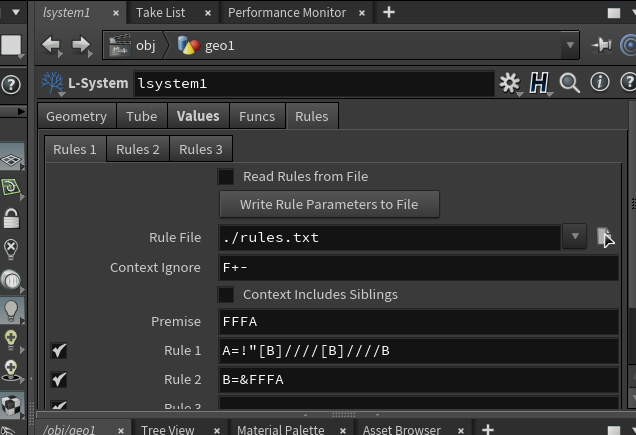Image resolution: width=636 pixels, height=435 pixels.
Task: Expand the left sidebar arrow
Action: (x=21, y=112)
